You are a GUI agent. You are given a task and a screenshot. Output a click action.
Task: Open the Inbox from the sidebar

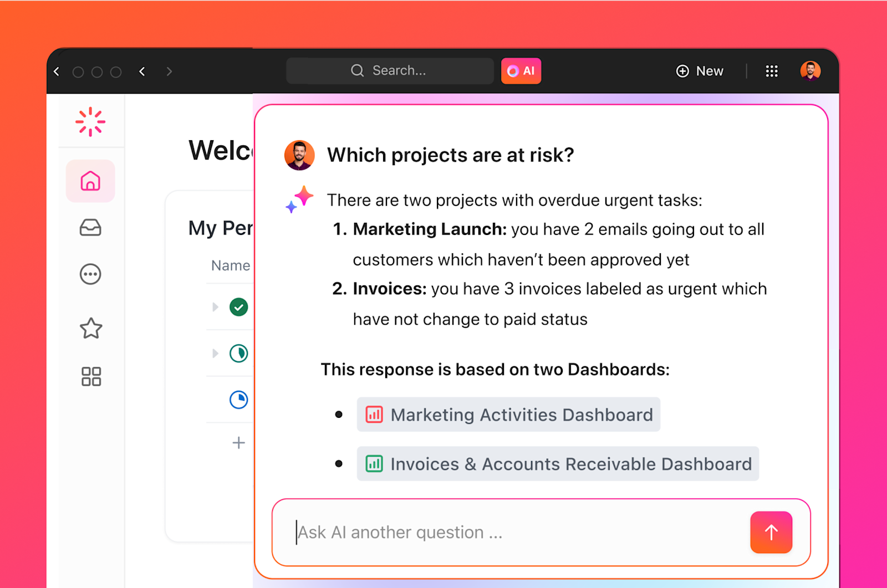[90, 228]
